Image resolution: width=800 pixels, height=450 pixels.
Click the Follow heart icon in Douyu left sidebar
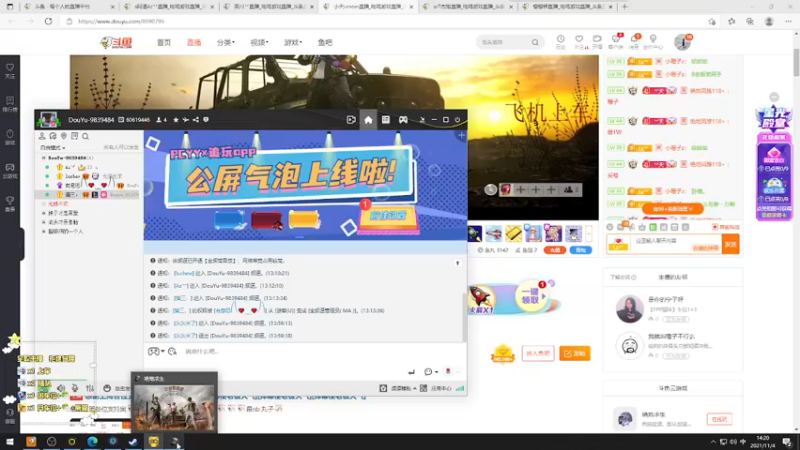pyautogui.click(x=10, y=70)
